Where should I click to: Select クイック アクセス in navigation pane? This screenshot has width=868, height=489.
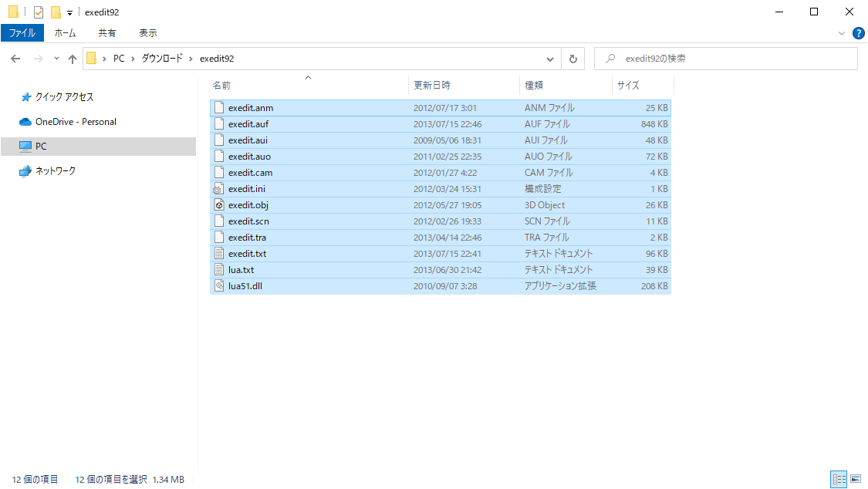[x=64, y=97]
